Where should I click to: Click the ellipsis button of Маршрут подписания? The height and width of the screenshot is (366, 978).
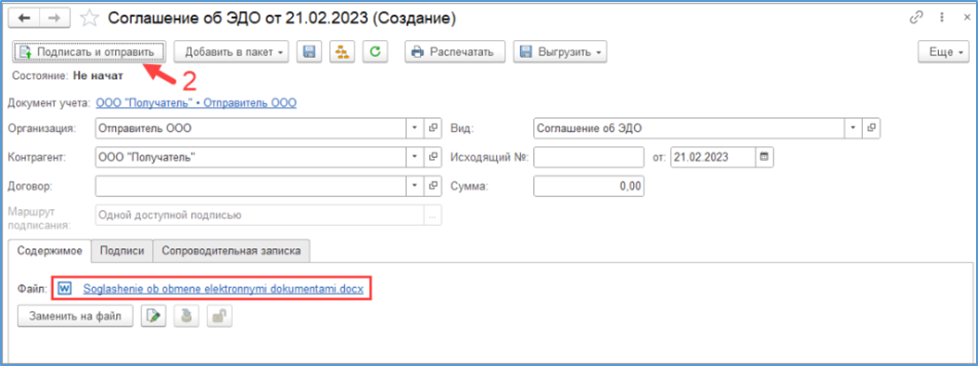tap(432, 215)
